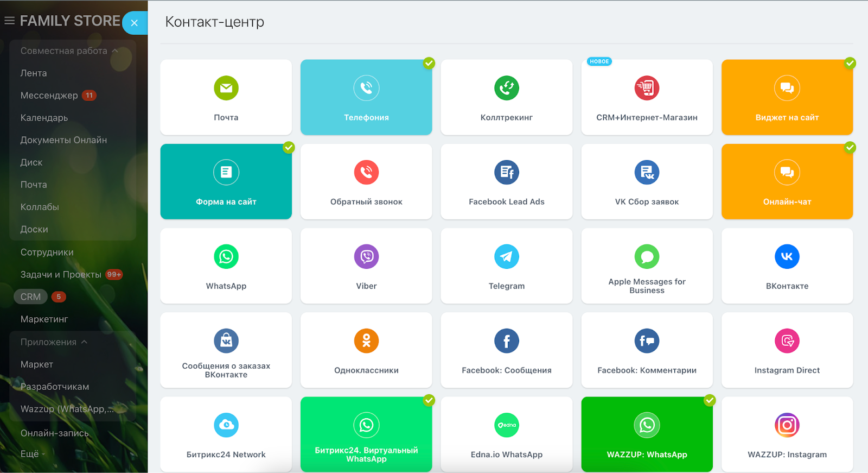Open the Facebook Lead Ads icon
Screen dimensions: 868x473
[x=507, y=172]
